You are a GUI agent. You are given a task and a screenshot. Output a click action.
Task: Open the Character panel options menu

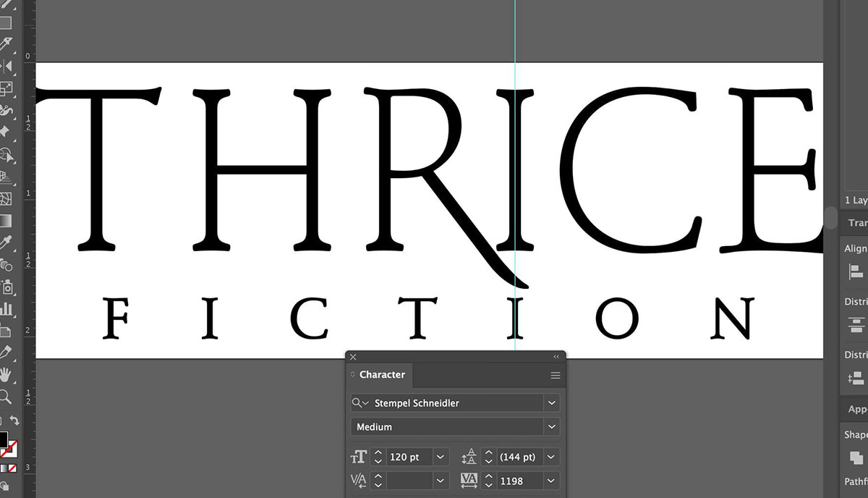556,375
